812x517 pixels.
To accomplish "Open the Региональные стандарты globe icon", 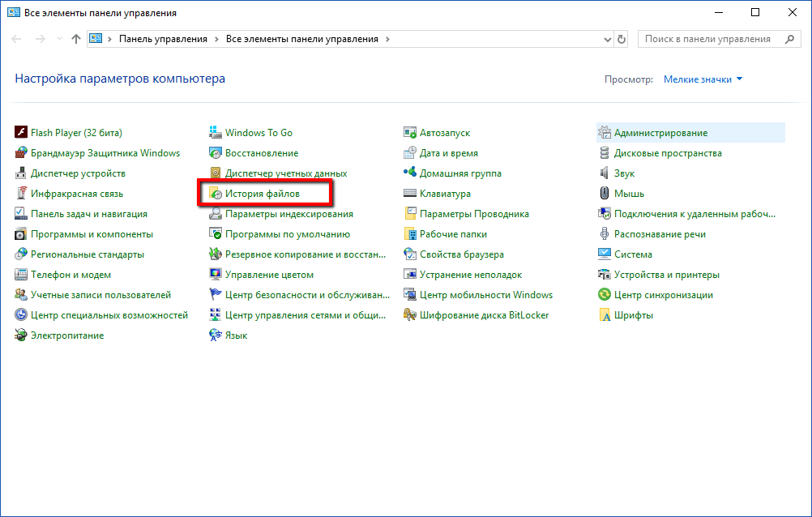I will click(21, 254).
